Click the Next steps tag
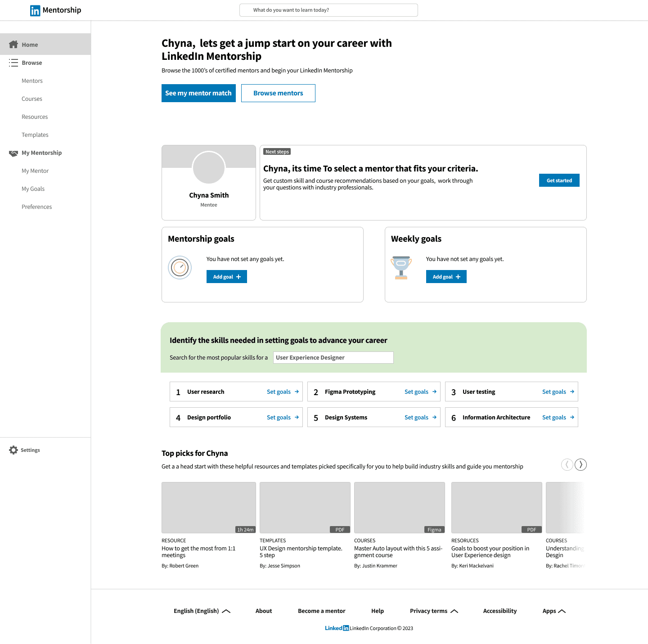This screenshot has height=644, width=648. [x=277, y=152]
